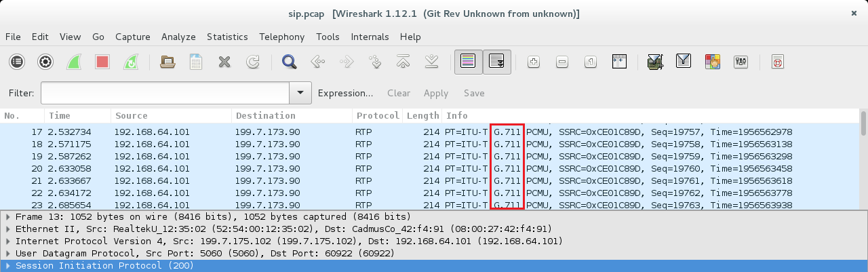Expand Session Initiation Protocol (200) node

click(x=7, y=265)
